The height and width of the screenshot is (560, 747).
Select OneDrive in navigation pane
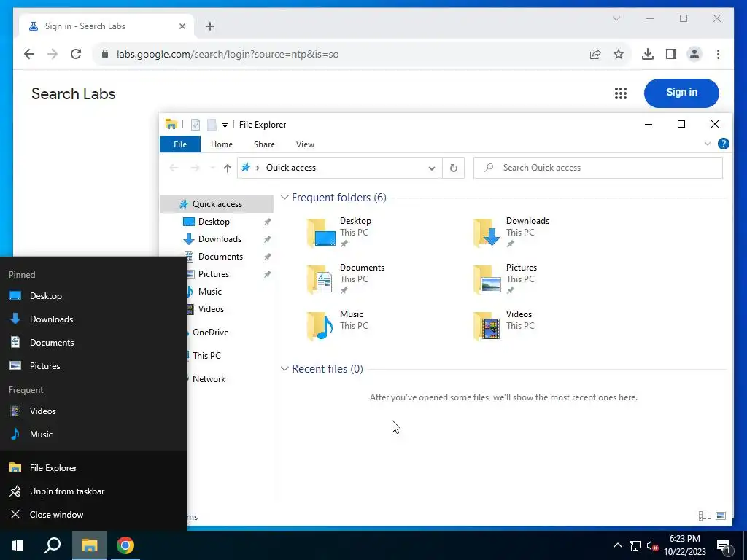(211, 332)
